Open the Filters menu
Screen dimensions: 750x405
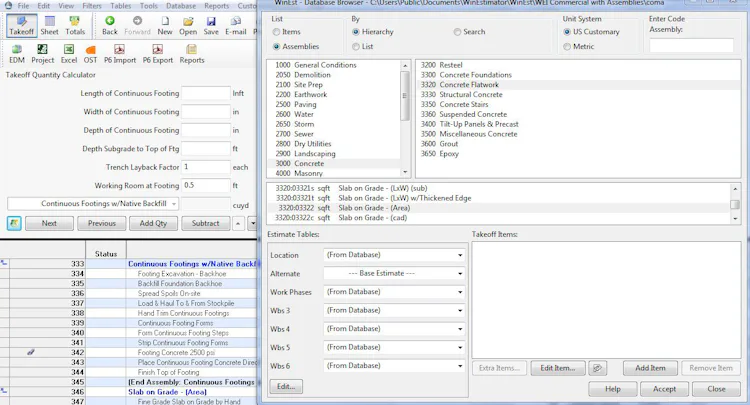click(x=92, y=6)
